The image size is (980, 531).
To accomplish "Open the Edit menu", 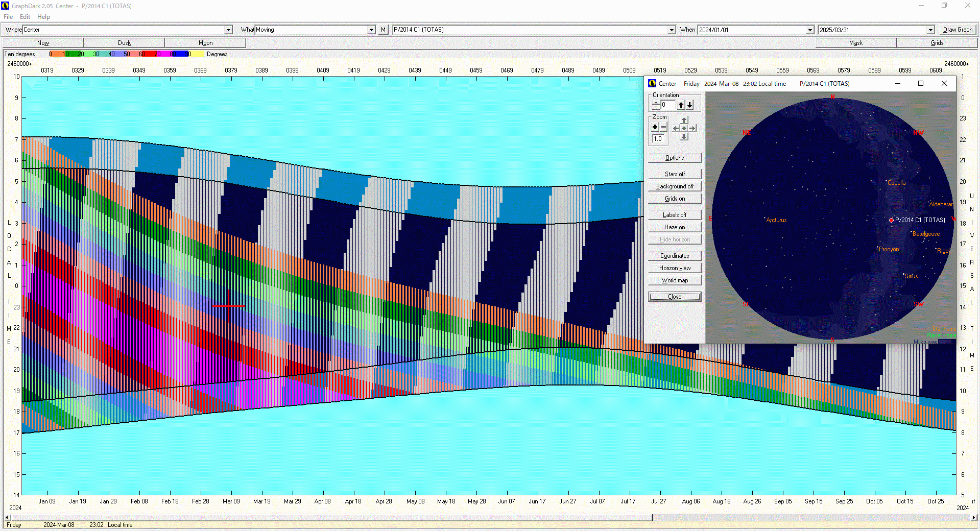I will (25, 17).
